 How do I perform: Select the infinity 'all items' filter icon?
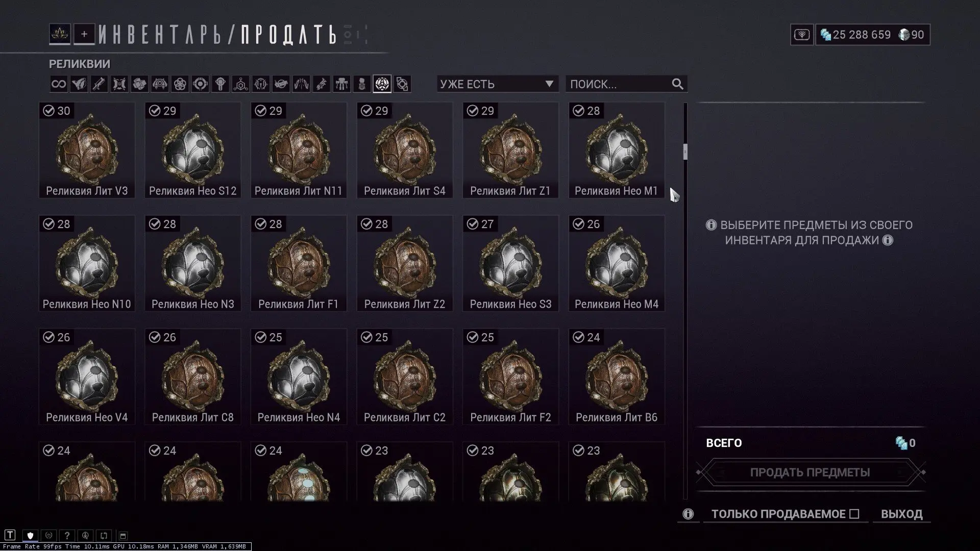59,84
